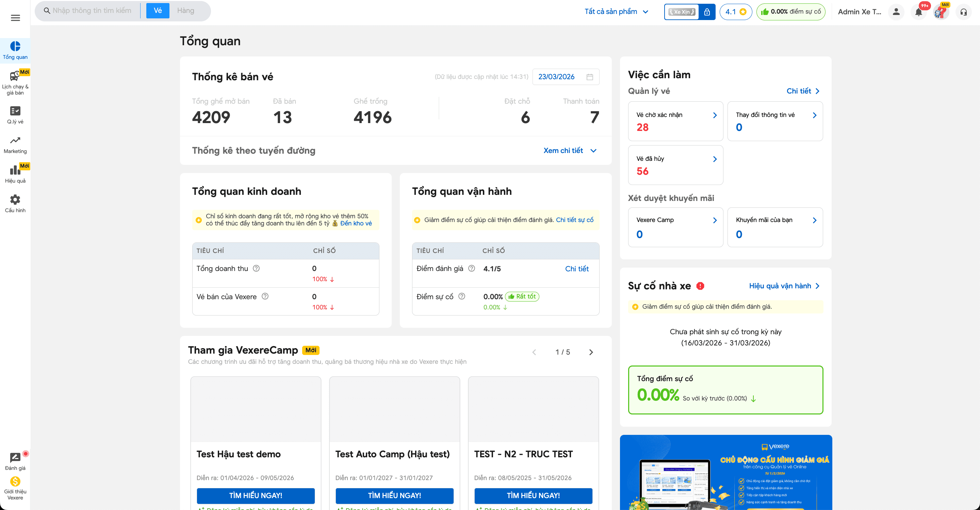The width and height of the screenshot is (980, 510).
Task: Open Vexere Camp approval card
Action: pyautogui.click(x=675, y=227)
